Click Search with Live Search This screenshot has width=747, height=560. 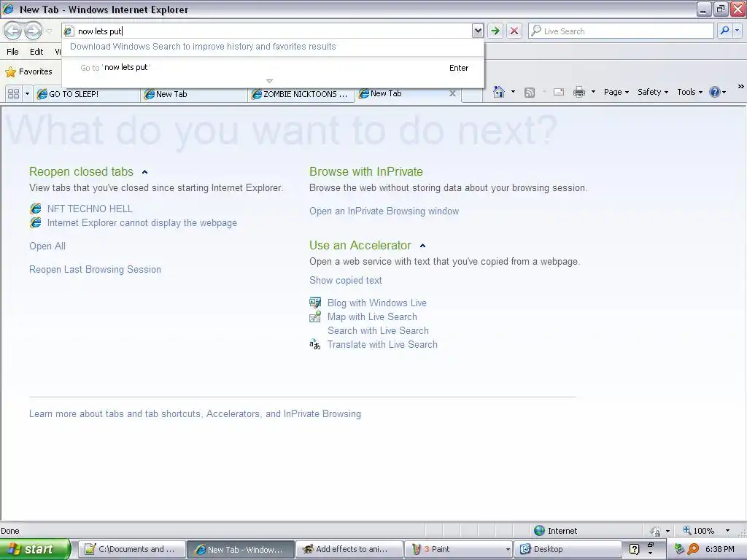click(378, 330)
